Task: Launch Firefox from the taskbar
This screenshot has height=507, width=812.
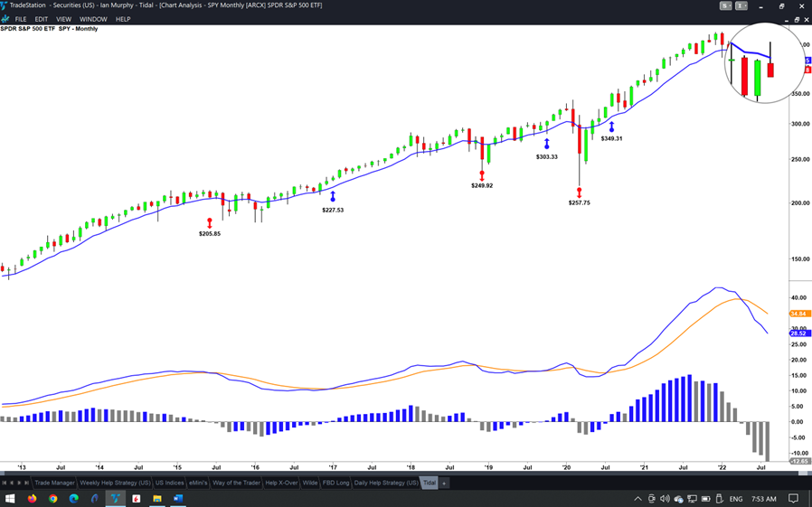Action: click(33, 499)
